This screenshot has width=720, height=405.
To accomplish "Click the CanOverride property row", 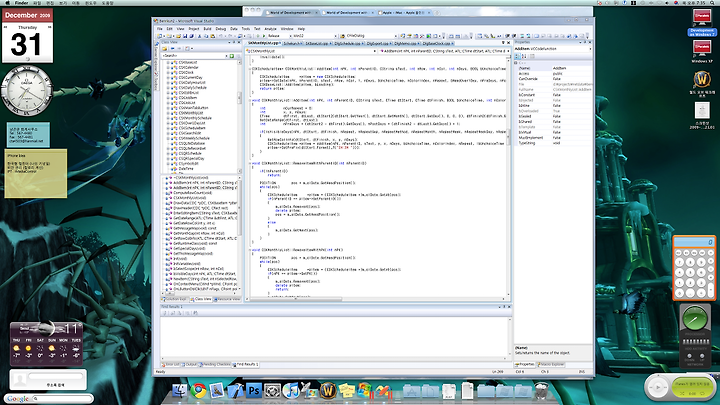I will 553,79.
